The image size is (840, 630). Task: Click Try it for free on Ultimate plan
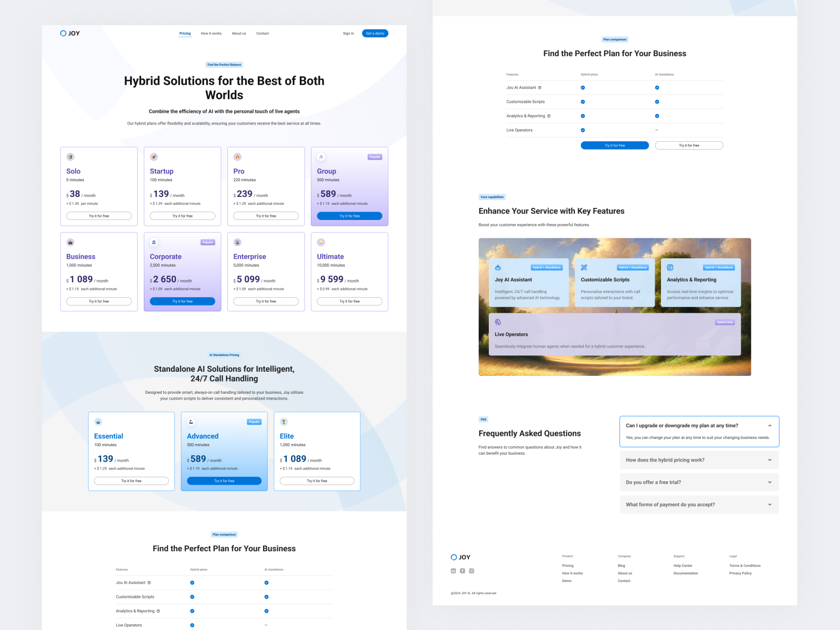[x=350, y=301]
